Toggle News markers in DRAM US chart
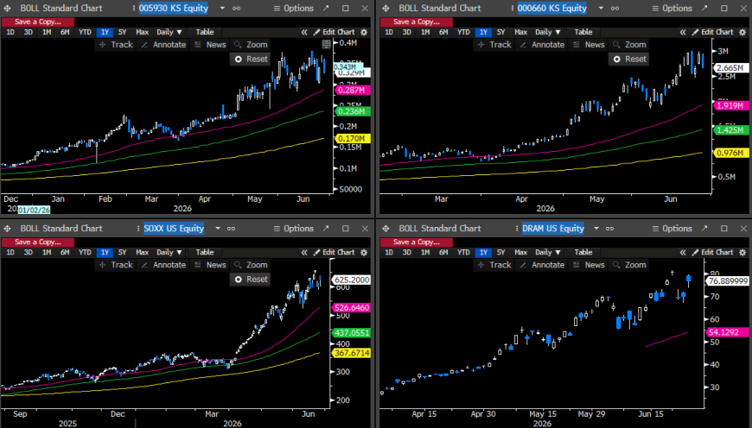752x428 pixels. 589,265
